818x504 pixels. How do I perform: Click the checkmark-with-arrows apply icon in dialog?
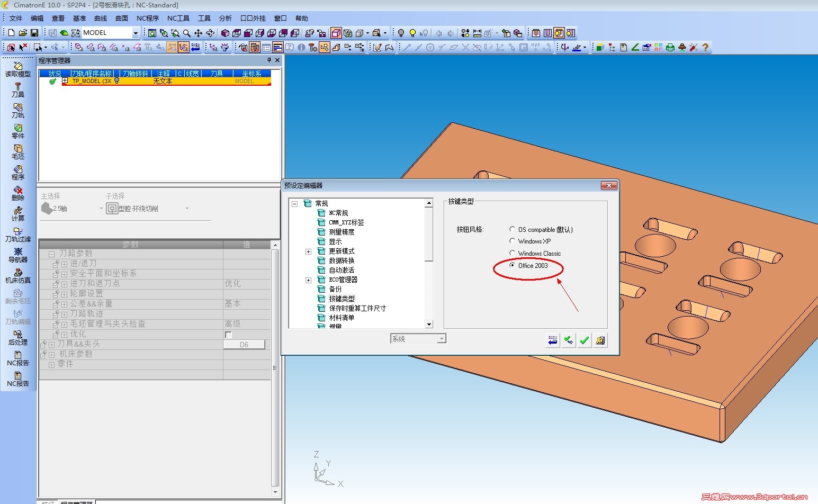point(569,340)
